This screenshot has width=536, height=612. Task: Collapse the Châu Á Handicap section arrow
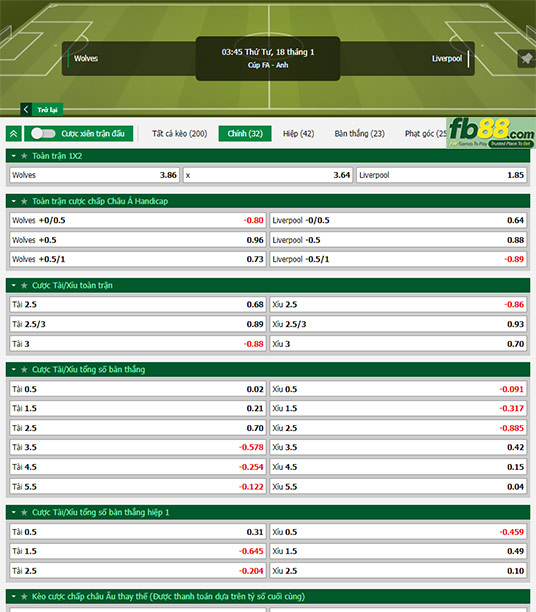click(14, 201)
